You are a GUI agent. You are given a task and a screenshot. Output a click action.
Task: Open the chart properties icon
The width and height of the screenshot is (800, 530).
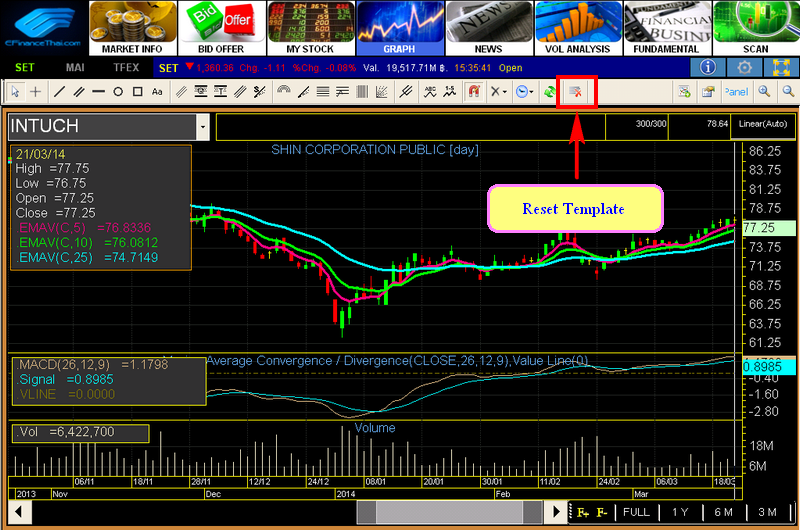click(x=708, y=92)
